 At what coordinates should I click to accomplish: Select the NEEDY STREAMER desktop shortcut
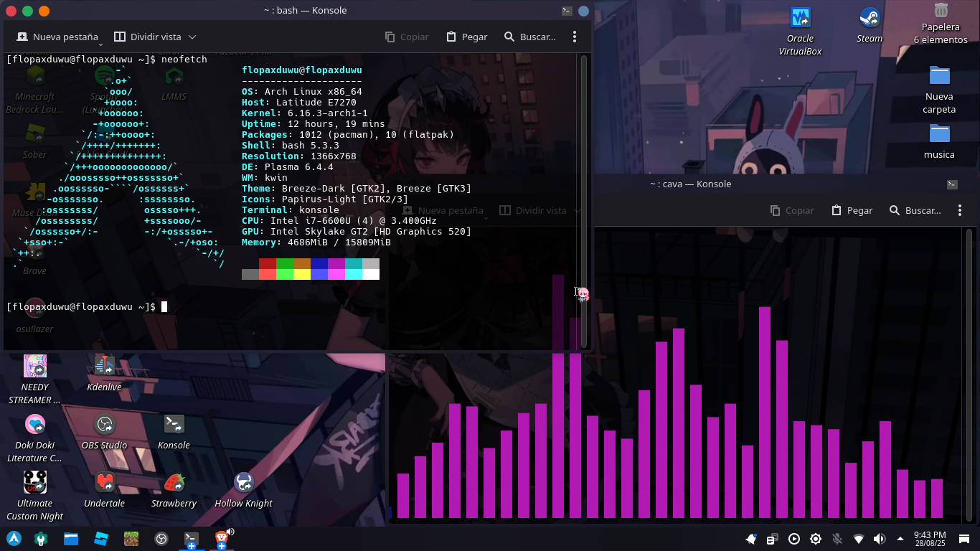[34, 380]
